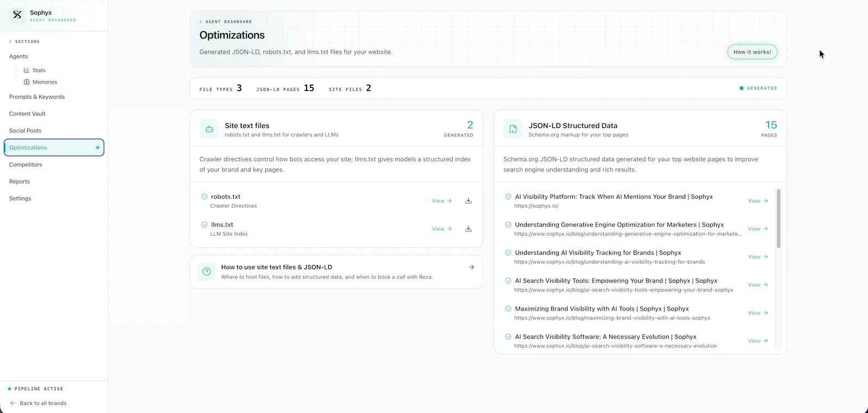
Task: Click the Crawler Directives subtitle
Action: pyautogui.click(x=234, y=206)
